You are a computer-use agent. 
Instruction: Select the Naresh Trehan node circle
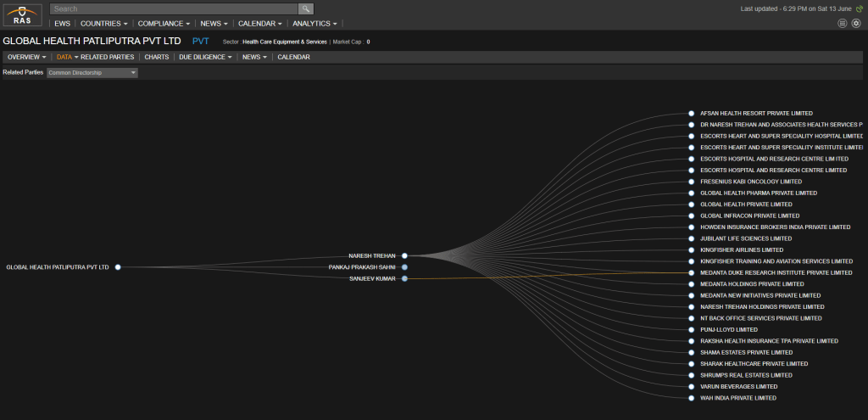[x=405, y=255]
